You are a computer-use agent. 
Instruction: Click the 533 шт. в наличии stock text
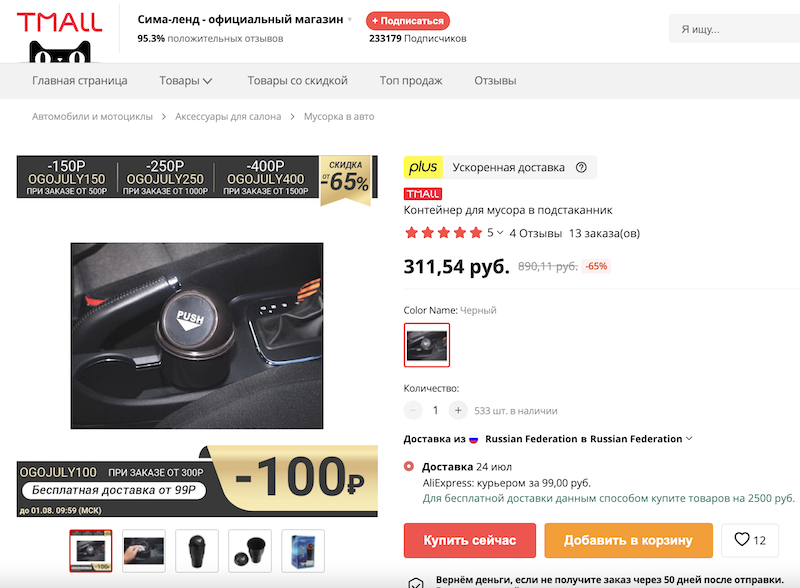coord(516,411)
